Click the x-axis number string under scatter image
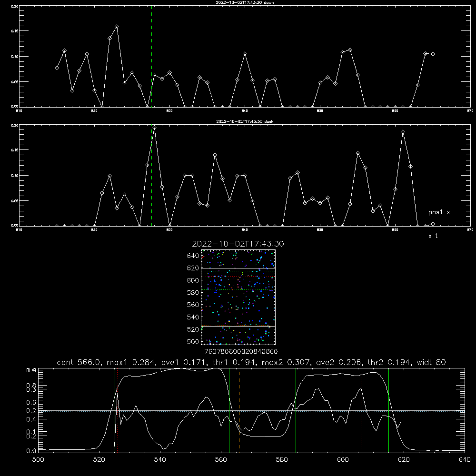 [x=241, y=352]
